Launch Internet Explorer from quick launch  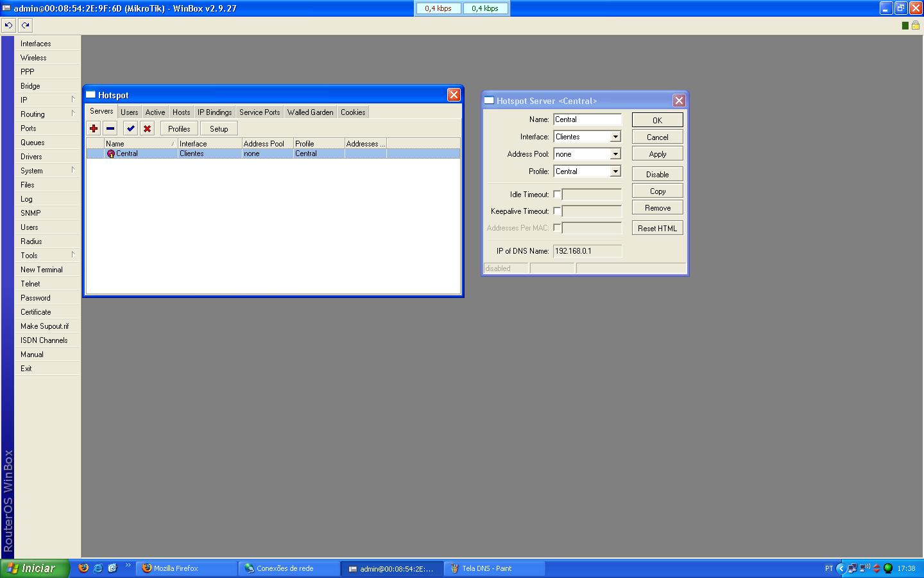coord(98,568)
